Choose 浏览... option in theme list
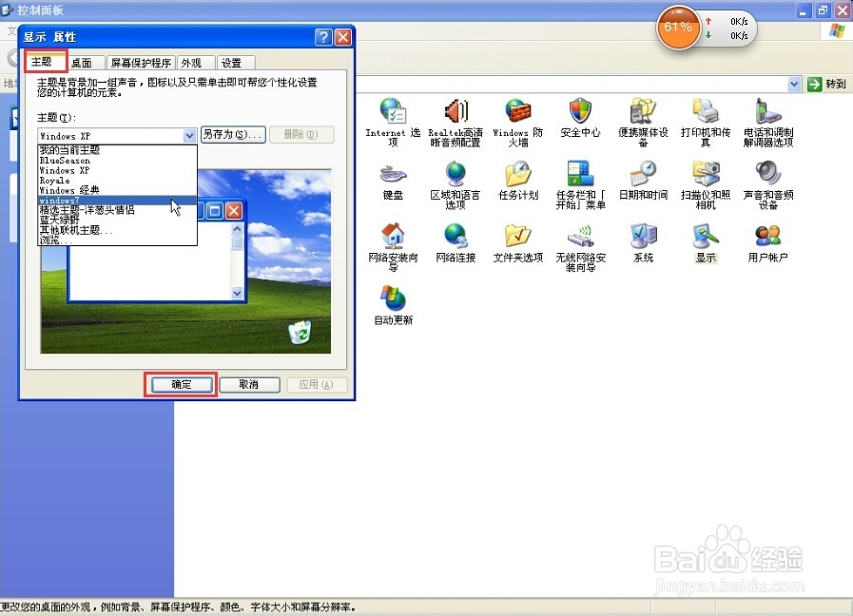Viewport: 853px width, 616px height. (x=117, y=240)
